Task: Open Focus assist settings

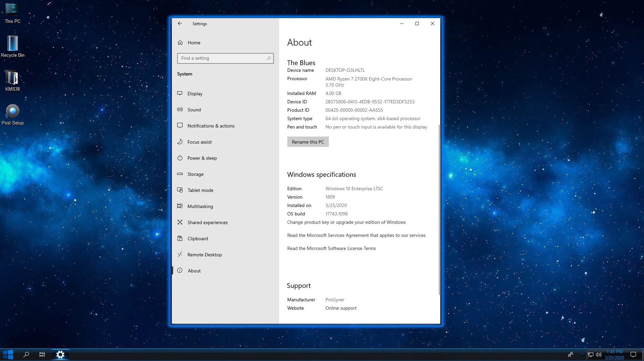Action: [225, 142]
